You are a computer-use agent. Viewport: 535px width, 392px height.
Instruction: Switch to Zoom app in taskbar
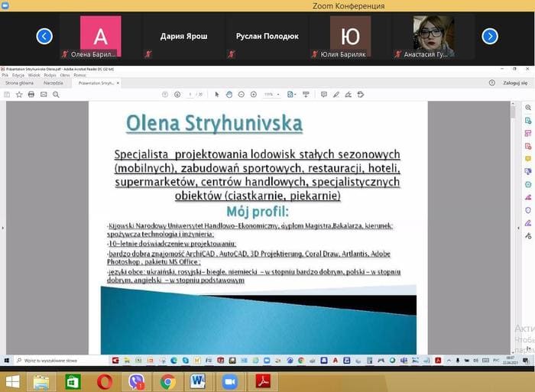[230, 381]
